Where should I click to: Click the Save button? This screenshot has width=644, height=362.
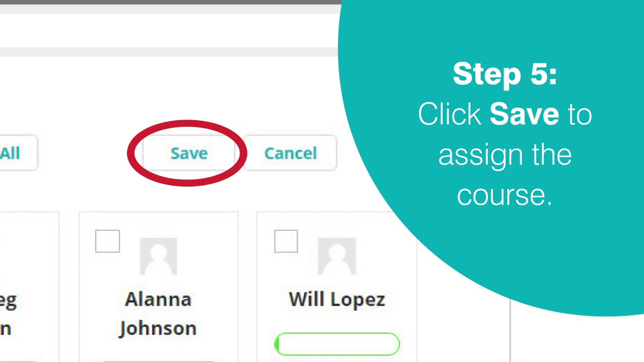[189, 153]
